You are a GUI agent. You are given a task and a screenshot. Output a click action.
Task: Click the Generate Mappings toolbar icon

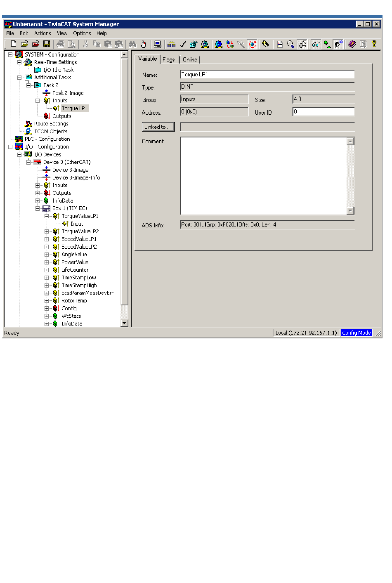coord(171,44)
